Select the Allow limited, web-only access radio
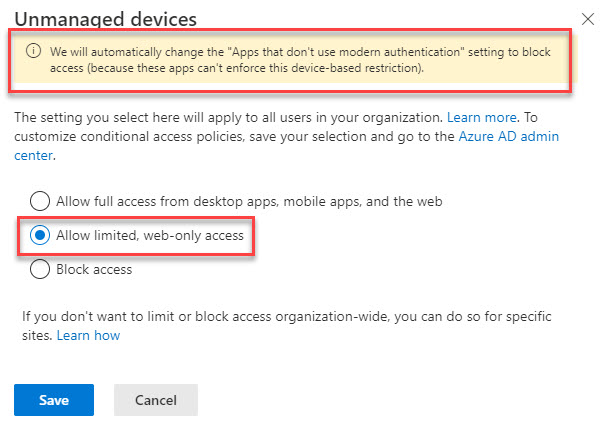This screenshot has height=425, width=609. point(40,235)
